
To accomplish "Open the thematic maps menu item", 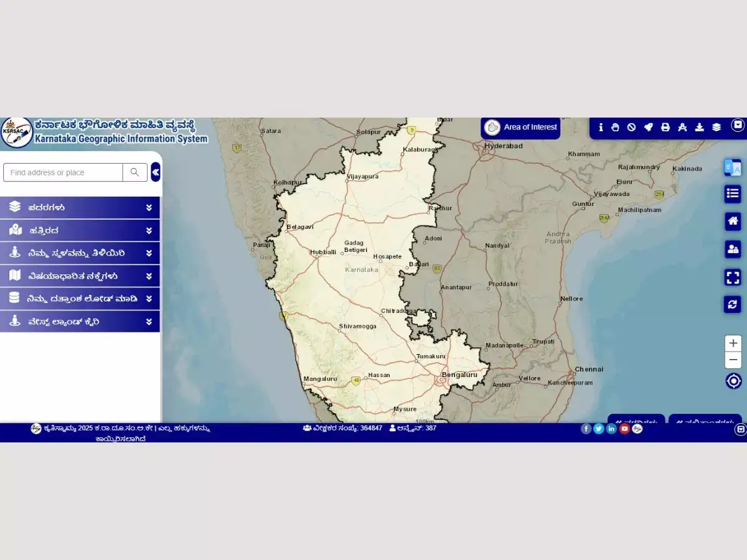I will coord(80,276).
